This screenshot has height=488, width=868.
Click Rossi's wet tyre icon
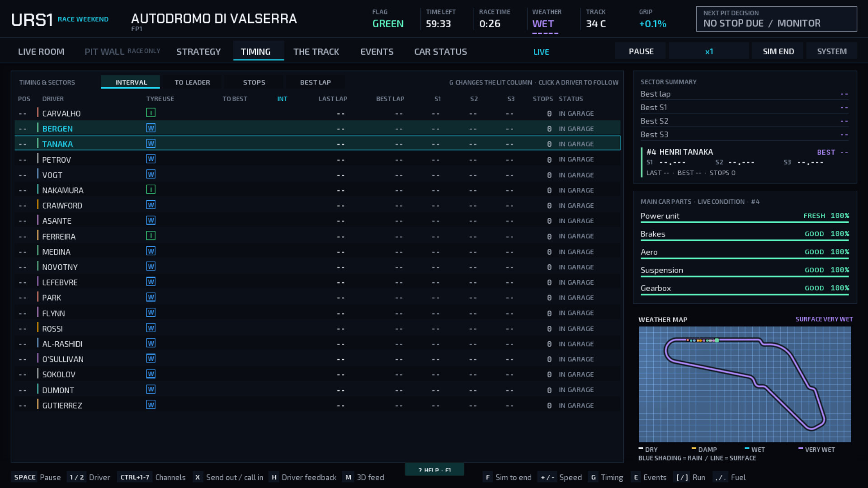pyautogui.click(x=151, y=328)
